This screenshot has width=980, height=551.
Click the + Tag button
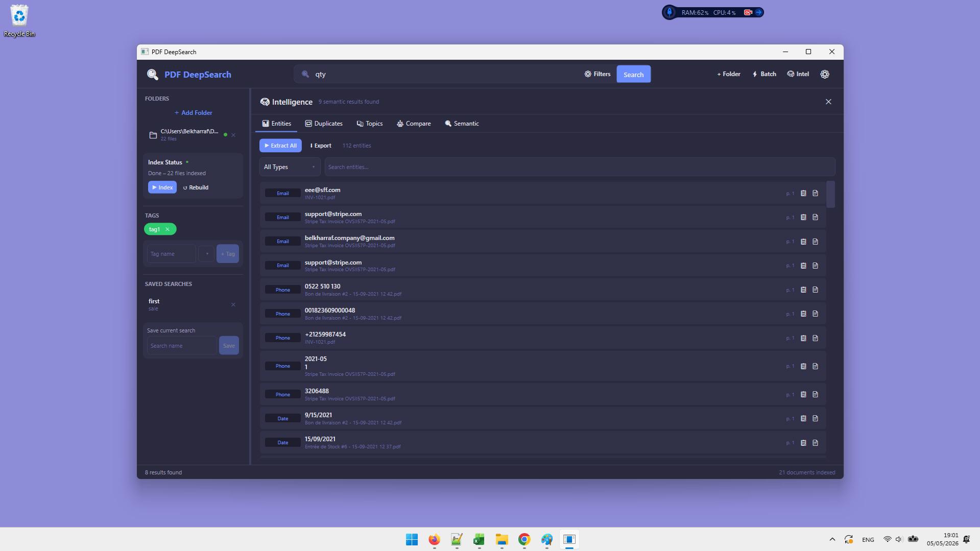(228, 254)
